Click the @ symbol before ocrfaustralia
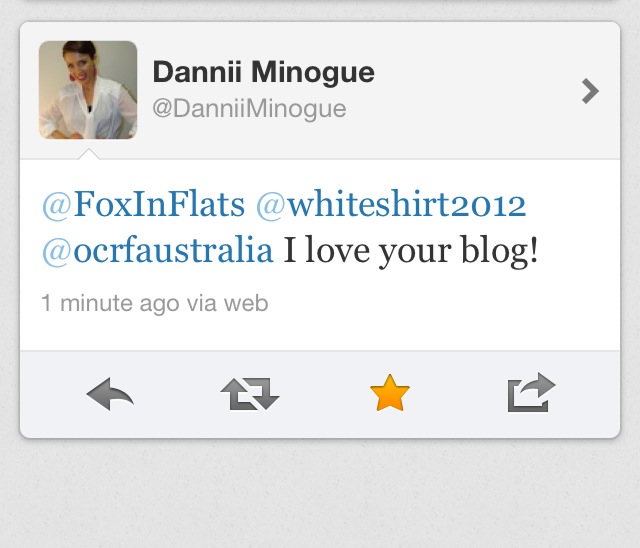 (56, 251)
